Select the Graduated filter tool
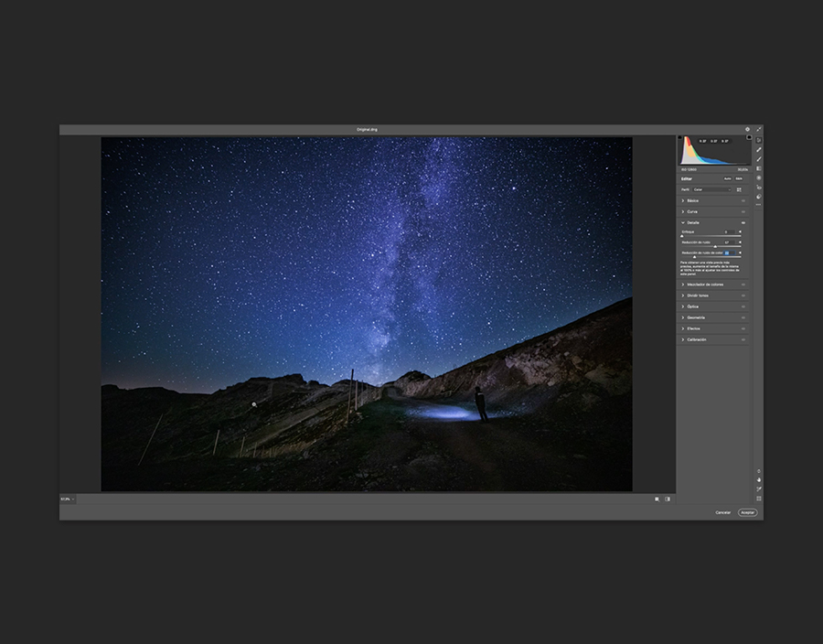 (759, 168)
